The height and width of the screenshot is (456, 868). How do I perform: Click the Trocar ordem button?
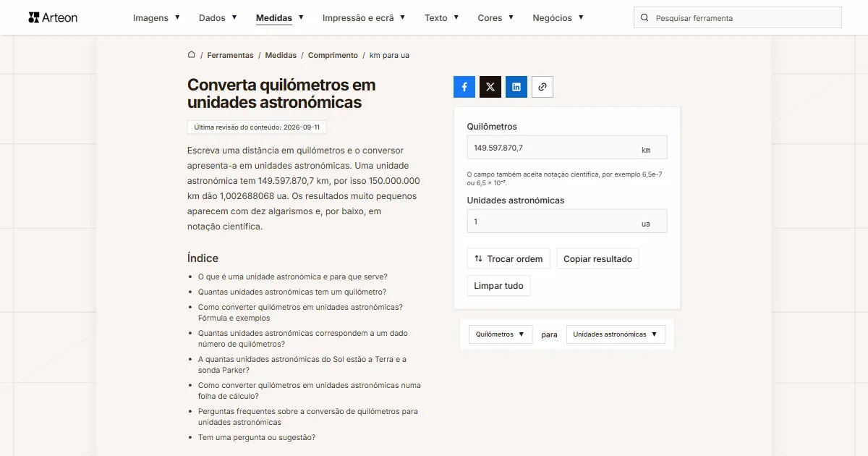(509, 259)
